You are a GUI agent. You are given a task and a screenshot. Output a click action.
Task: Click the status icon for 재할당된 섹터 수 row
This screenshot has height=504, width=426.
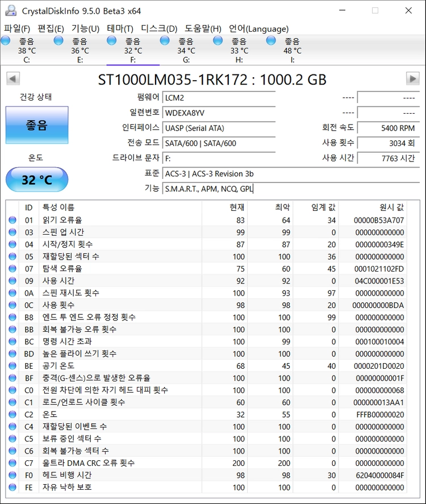12,256
